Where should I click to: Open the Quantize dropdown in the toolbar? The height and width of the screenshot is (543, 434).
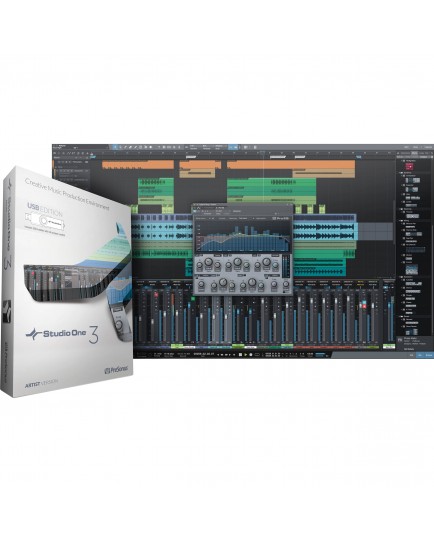click(x=193, y=147)
